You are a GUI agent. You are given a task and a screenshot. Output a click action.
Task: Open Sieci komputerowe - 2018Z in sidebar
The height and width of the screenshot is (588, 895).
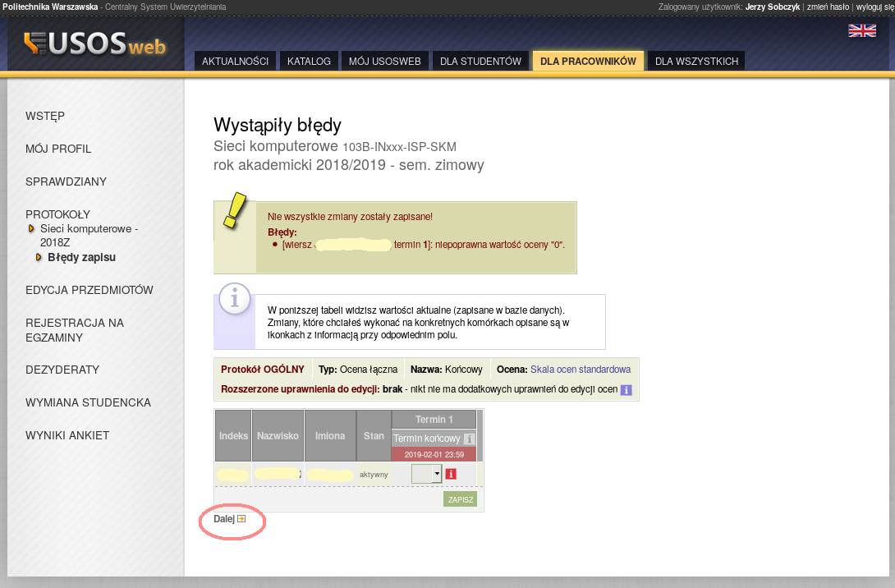tap(89, 236)
